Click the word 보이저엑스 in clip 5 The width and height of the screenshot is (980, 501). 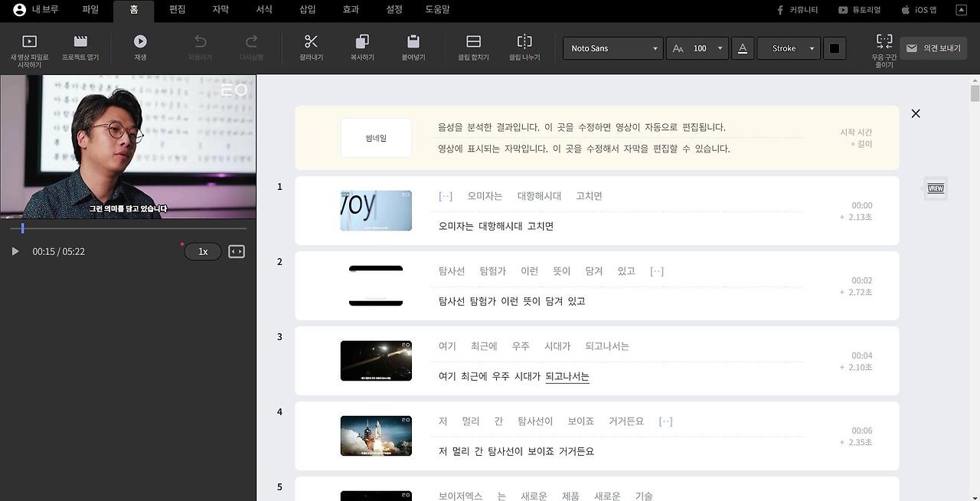click(460, 496)
